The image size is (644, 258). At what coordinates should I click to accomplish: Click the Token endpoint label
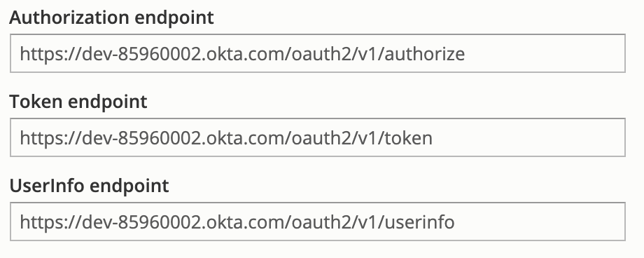click(78, 102)
